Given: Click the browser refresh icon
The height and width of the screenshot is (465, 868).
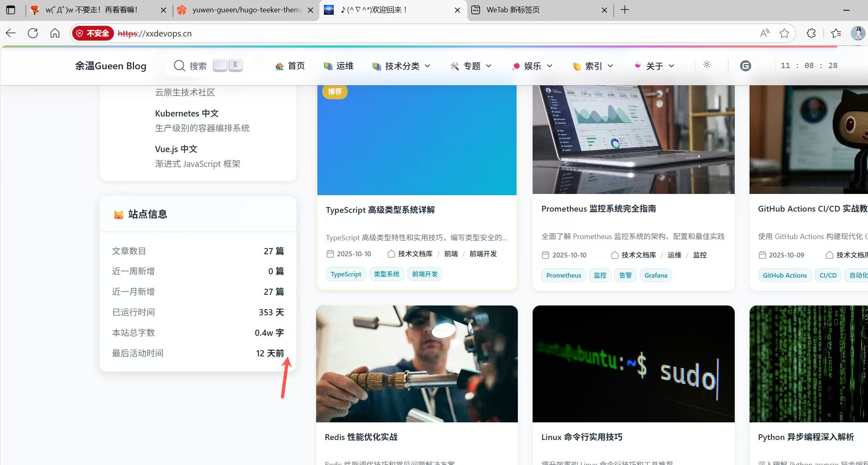Looking at the screenshot, I should click(33, 33).
